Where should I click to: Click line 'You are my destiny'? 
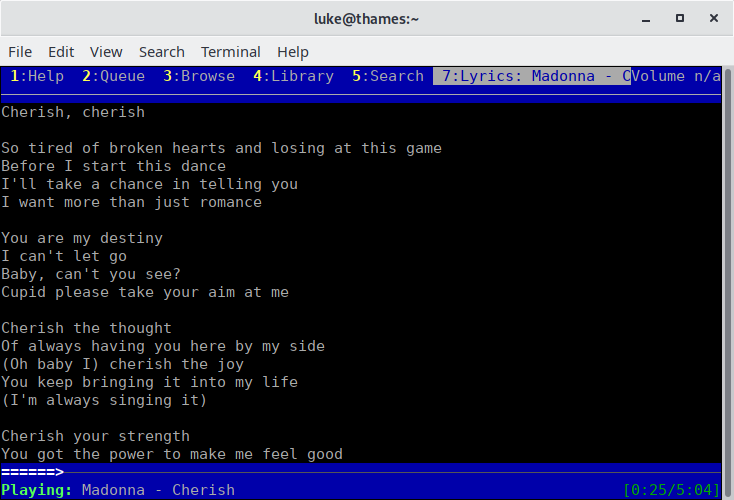pos(82,238)
